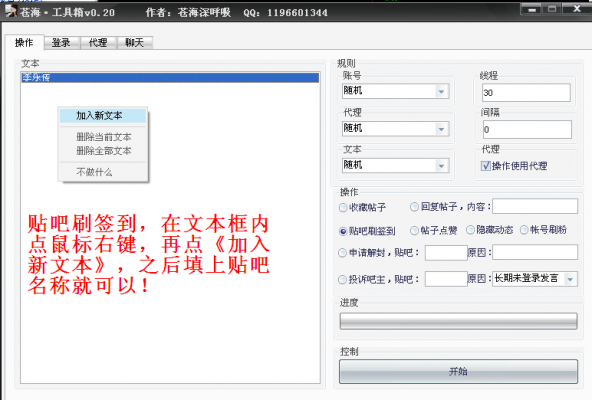Minimize the 苍海 toolbox window
This screenshot has width=592, height=400.
pyautogui.click(x=532, y=9)
